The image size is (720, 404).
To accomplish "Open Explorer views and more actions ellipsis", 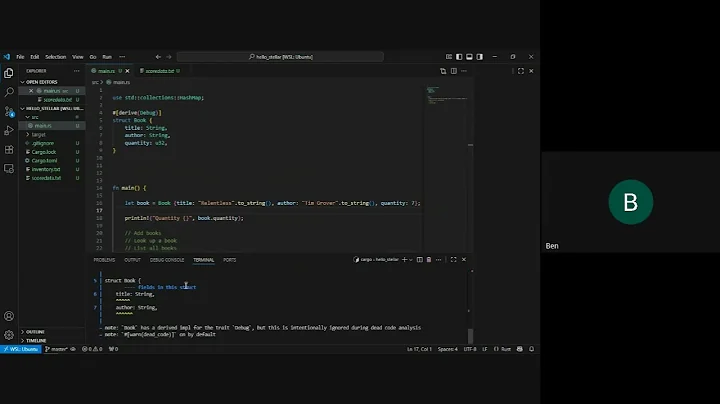I will (77, 71).
